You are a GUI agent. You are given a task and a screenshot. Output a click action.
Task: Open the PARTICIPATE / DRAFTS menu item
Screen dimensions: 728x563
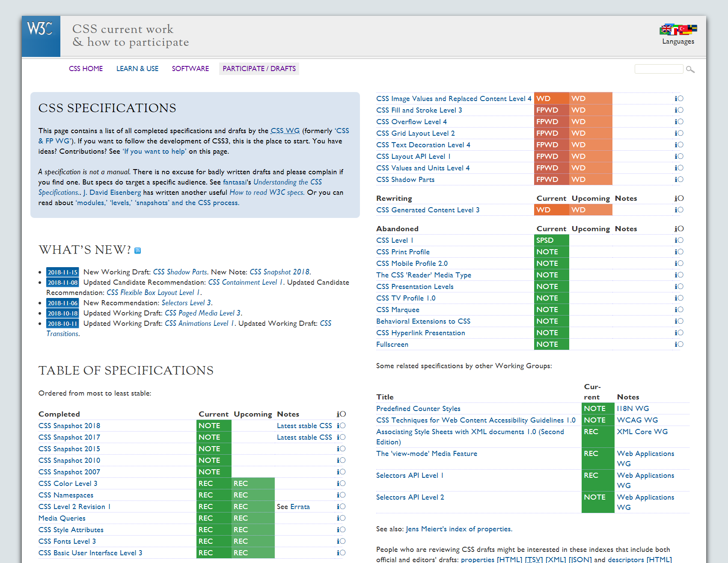259,69
